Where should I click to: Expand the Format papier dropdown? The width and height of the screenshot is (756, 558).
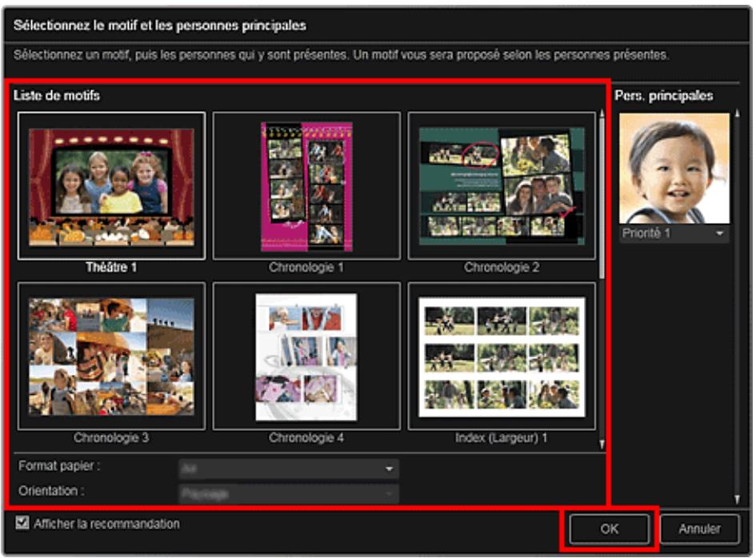click(x=288, y=468)
